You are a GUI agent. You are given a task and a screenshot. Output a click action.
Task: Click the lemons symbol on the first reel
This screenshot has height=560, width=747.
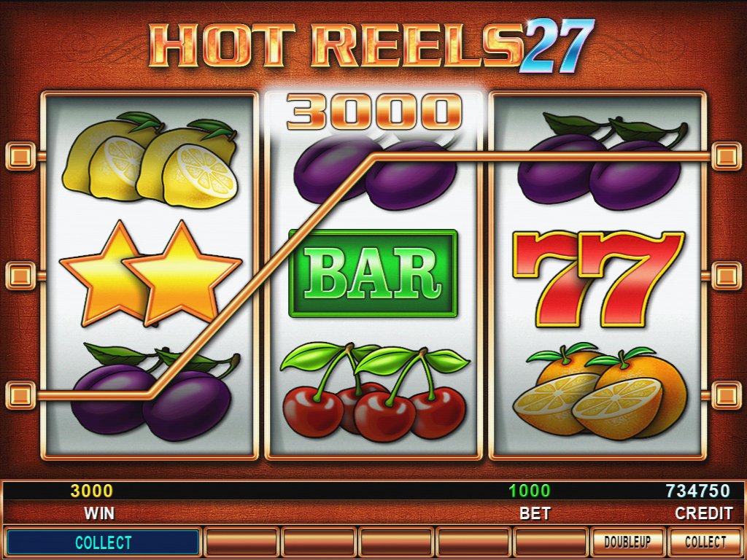(x=150, y=160)
